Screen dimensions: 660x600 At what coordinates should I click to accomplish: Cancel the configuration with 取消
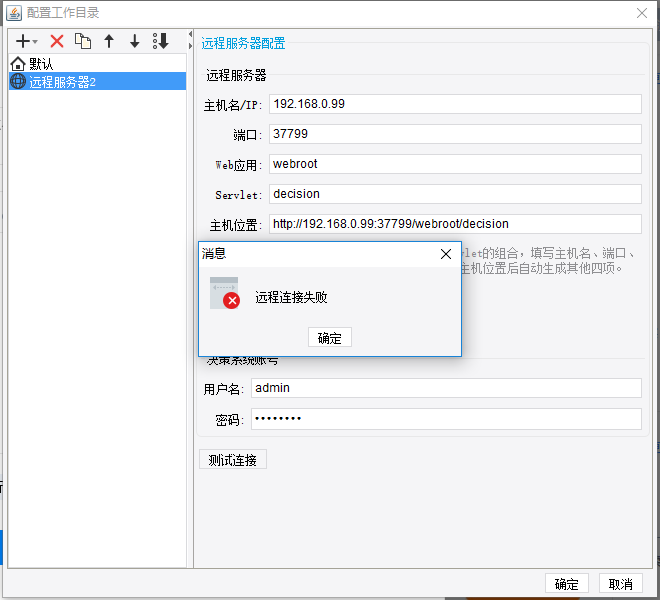pos(621,584)
